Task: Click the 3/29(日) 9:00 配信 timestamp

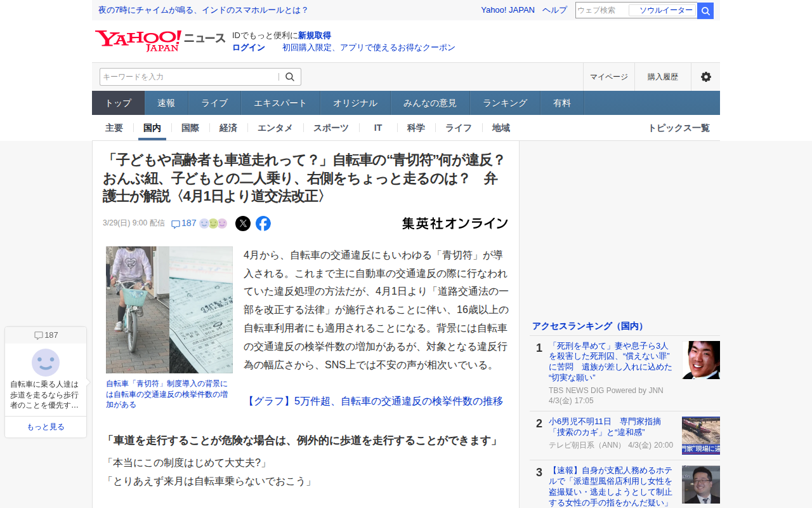Action: pos(134,224)
